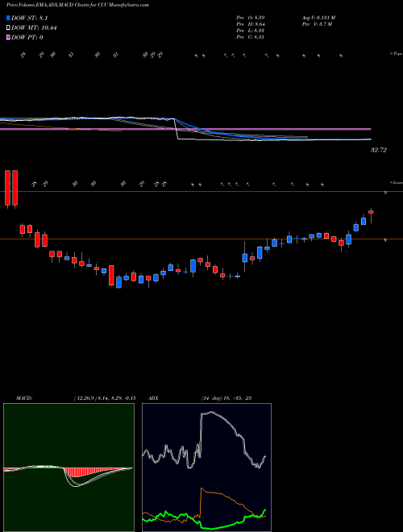Click the MACD (12,26,9) values text

coord(105,397)
